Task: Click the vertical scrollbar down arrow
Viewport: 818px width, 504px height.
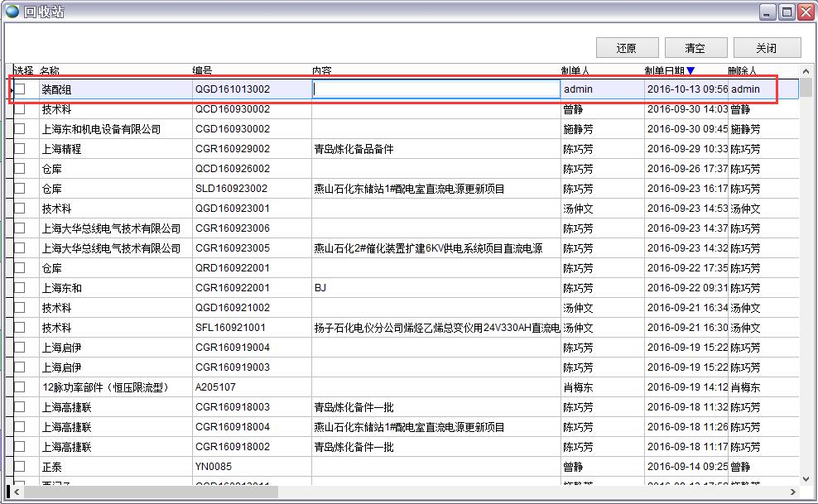Action: click(806, 478)
